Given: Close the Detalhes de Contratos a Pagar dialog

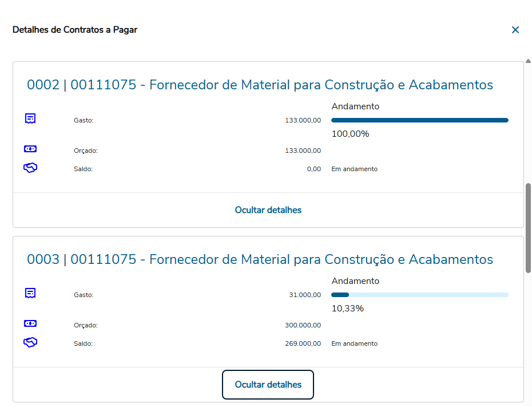Looking at the screenshot, I should click(x=515, y=30).
